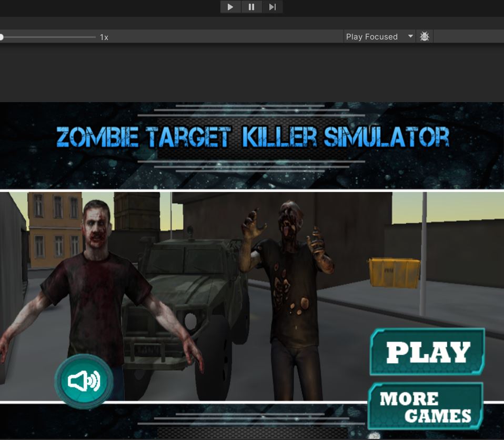Click the bug icon beside Play Focused
The image size is (504, 440).
[x=425, y=36]
